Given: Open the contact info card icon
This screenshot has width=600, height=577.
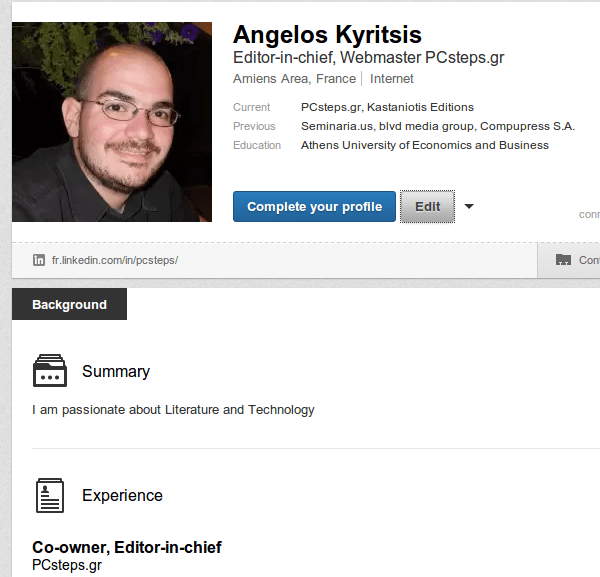Looking at the screenshot, I should 563,260.
